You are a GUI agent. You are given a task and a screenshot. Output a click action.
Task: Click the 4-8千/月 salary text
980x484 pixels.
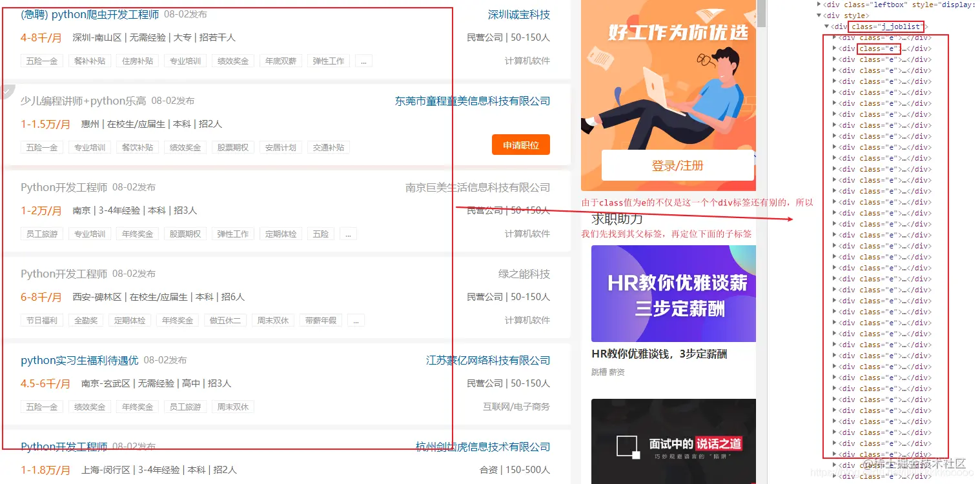coord(41,38)
